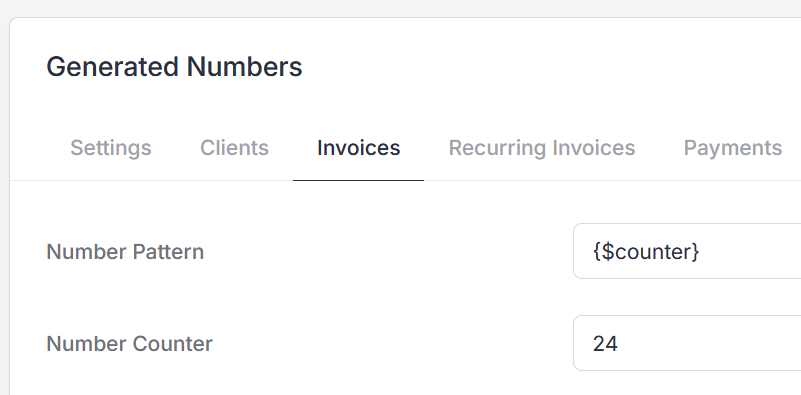Click the gray page background above card
This screenshot has width=801, height=395.
pos(400,8)
